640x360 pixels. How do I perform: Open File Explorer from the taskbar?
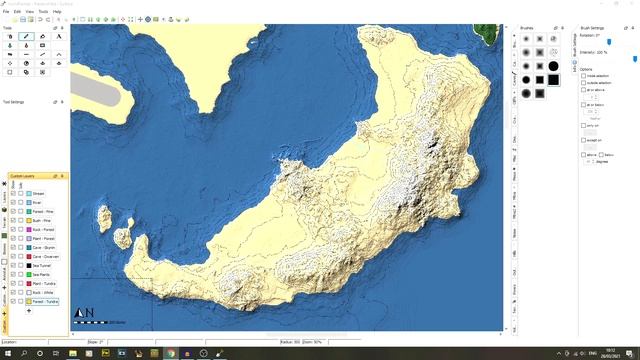(73, 353)
